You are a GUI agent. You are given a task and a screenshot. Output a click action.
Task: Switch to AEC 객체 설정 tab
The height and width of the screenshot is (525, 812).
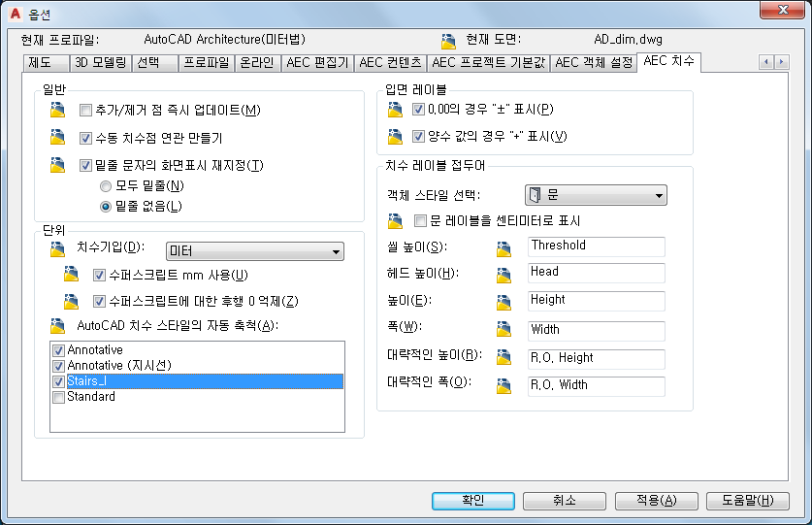(x=594, y=63)
